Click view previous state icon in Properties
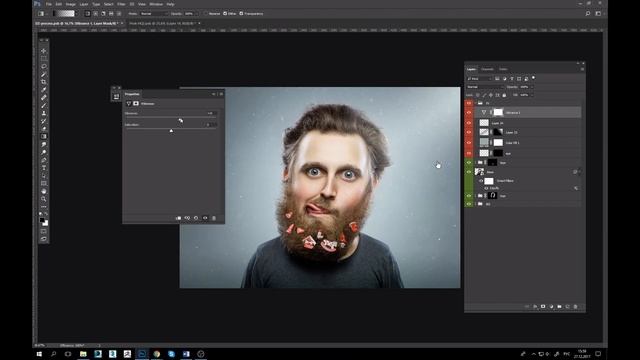Image resolution: width=640 pixels, height=360 pixels. pyautogui.click(x=187, y=218)
